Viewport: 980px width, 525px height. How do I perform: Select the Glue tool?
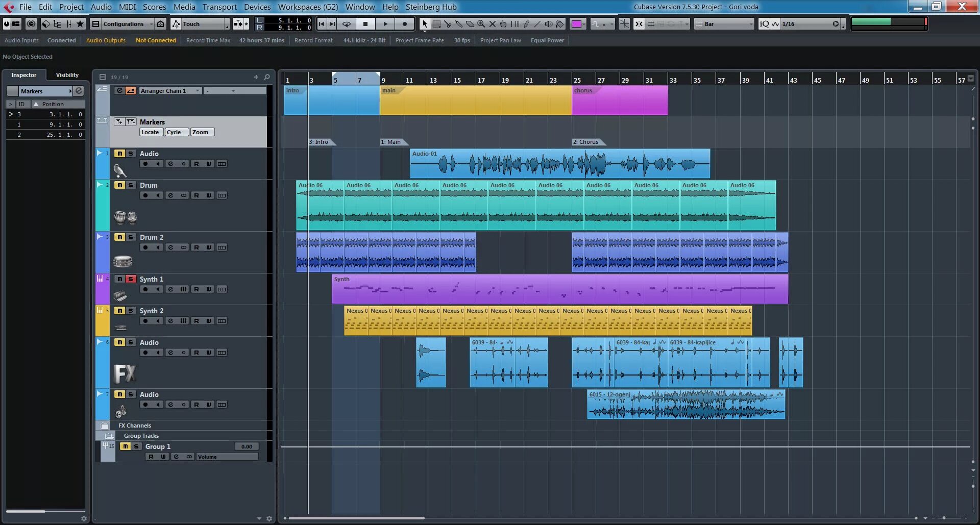(x=459, y=24)
